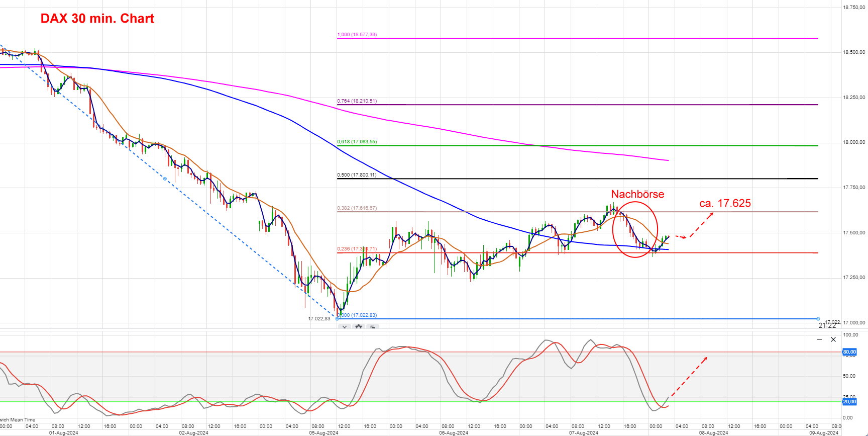Click 08-Aug-2024 on the date axis
The height and width of the screenshot is (436, 868).
[714, 432]
